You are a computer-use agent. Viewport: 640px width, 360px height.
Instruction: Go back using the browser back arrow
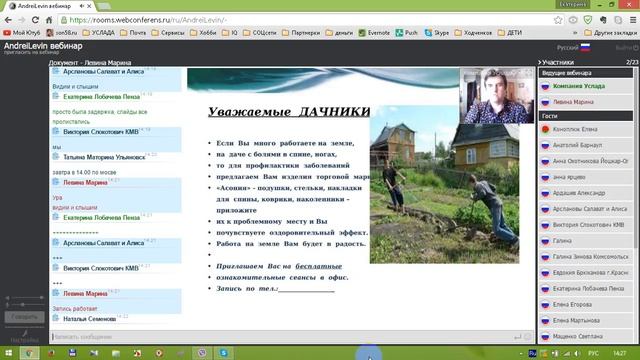pyautogui.click(x=8, y=20)
